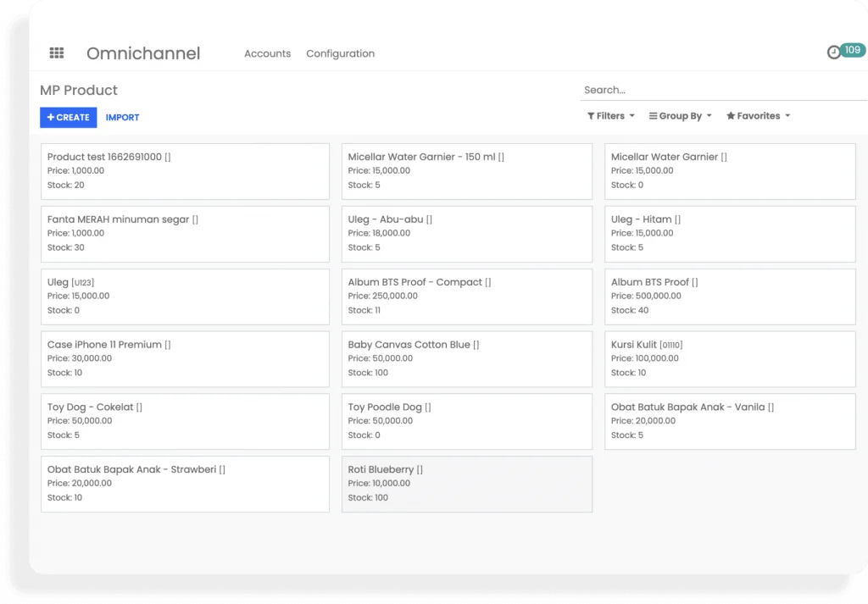Open the Roti Blueberry card
Screen dimensions: 868x604
(467, 484)
